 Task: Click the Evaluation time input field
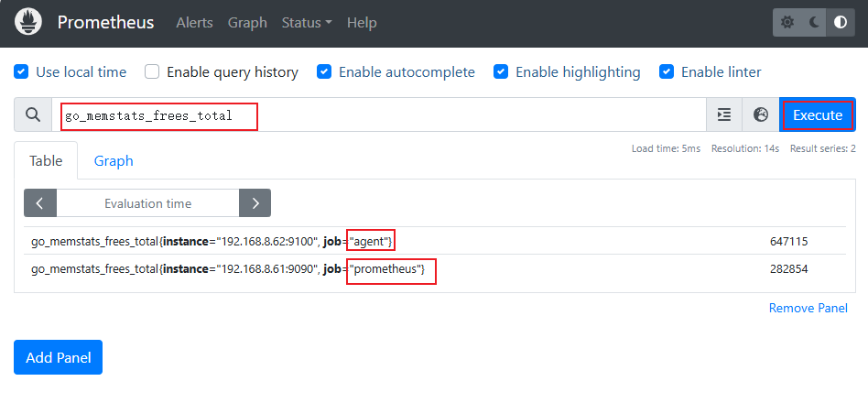[x=147, y=203]
